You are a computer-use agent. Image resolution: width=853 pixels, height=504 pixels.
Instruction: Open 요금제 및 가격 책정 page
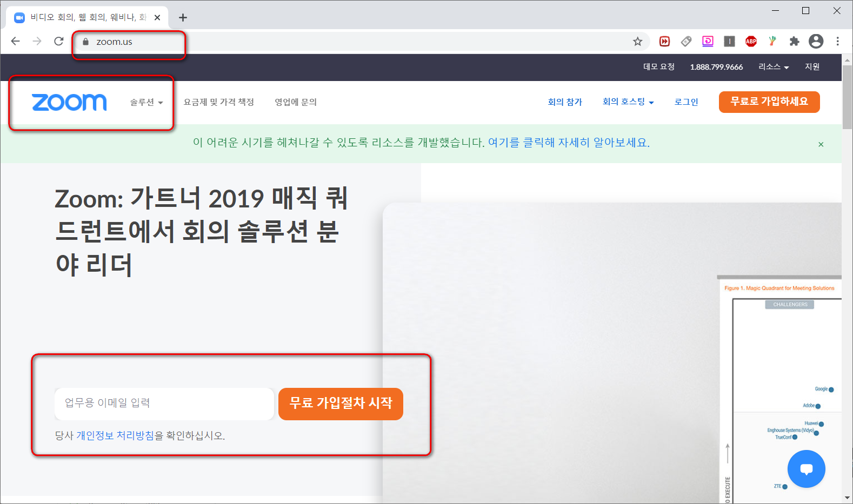click(219, 102)
